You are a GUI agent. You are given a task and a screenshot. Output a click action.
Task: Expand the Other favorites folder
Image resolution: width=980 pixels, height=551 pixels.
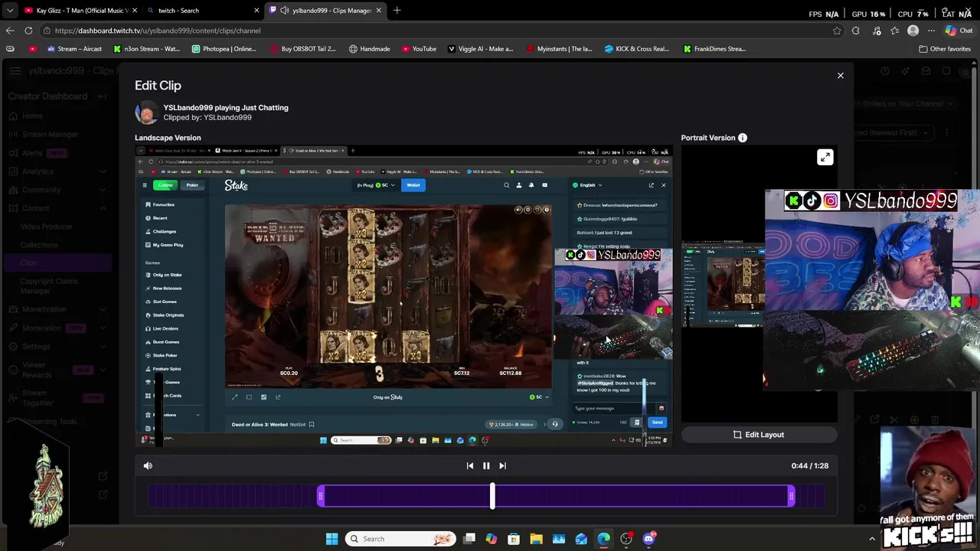[x=945, y=49]
